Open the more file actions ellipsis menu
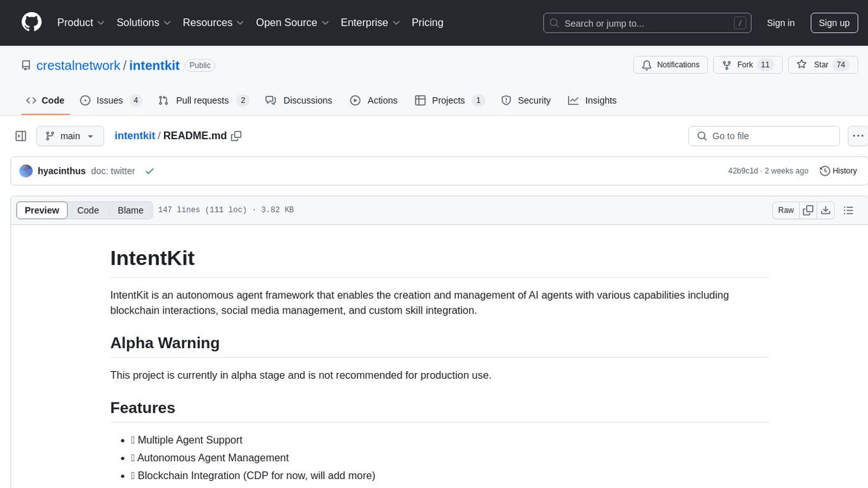 858,136
